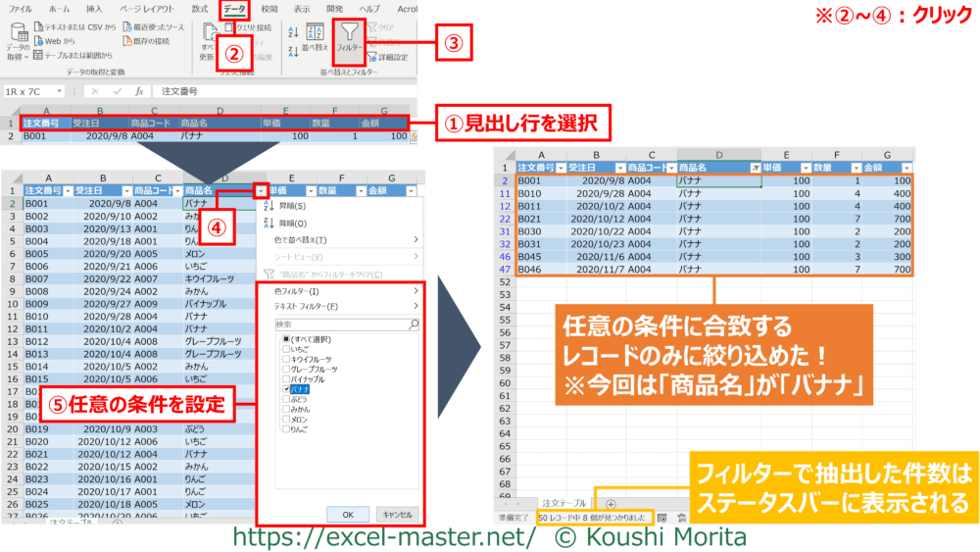Viewport: 980px width, 552px height.
Task: Click the add new sheet plus icon
Action: point(611,503)
